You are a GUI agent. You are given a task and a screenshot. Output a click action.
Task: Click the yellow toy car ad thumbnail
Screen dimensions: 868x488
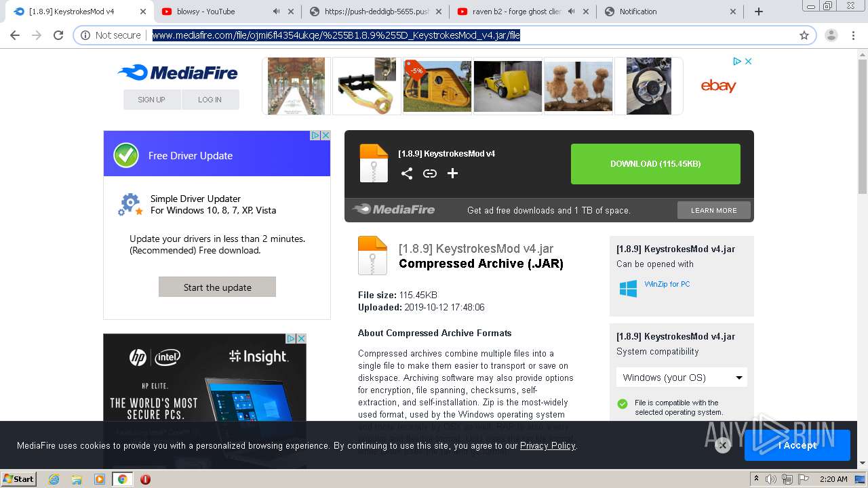pyautogui.click(x=507, y=86)
